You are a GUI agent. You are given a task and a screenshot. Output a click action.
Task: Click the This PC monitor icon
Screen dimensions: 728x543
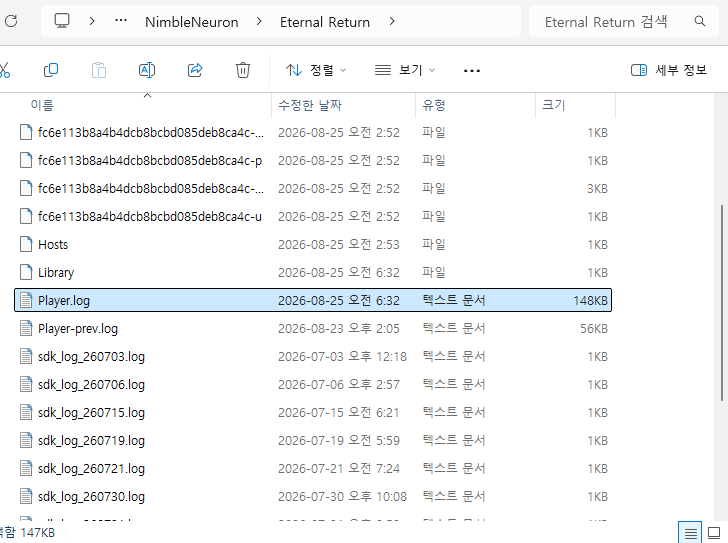(x=62, y=21)
